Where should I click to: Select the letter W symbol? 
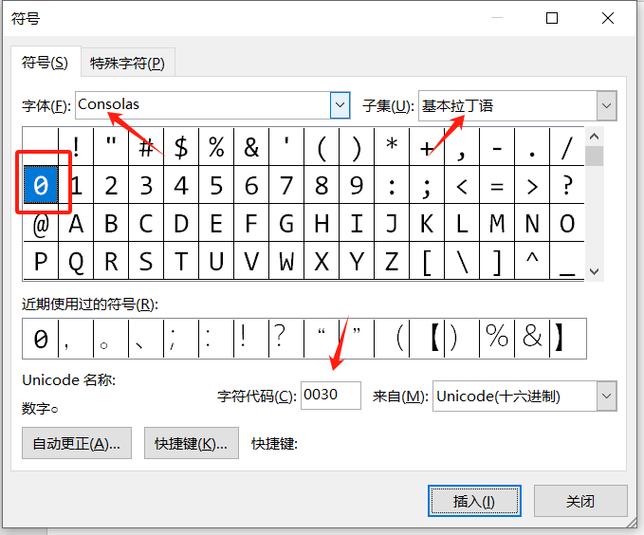[286, 261]
